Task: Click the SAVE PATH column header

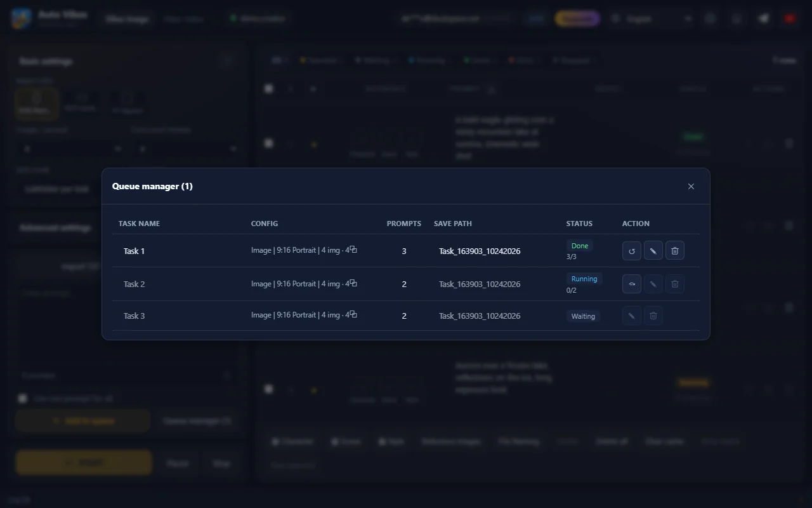Action: pos(453,224)
